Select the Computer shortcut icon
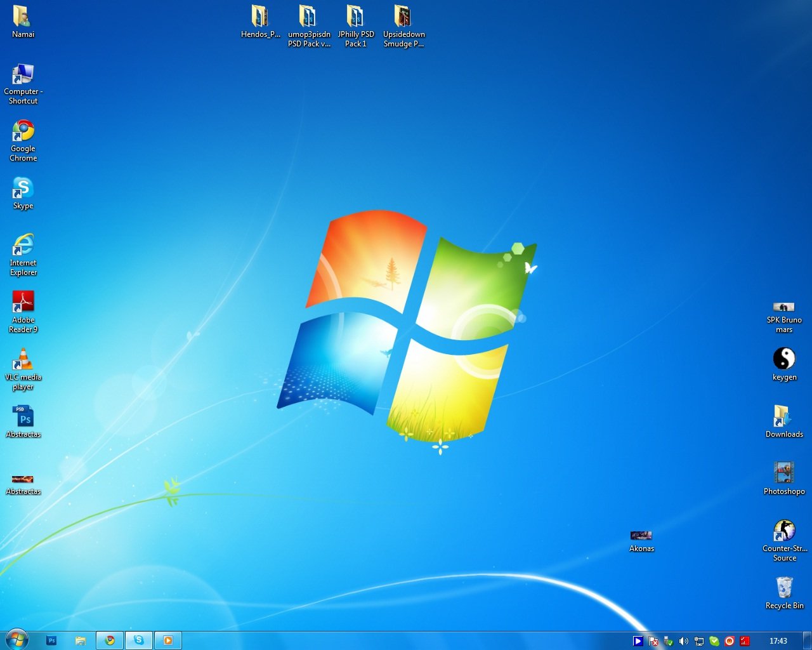The height and width of the screenshot is (650, 812). coord(23,74)
